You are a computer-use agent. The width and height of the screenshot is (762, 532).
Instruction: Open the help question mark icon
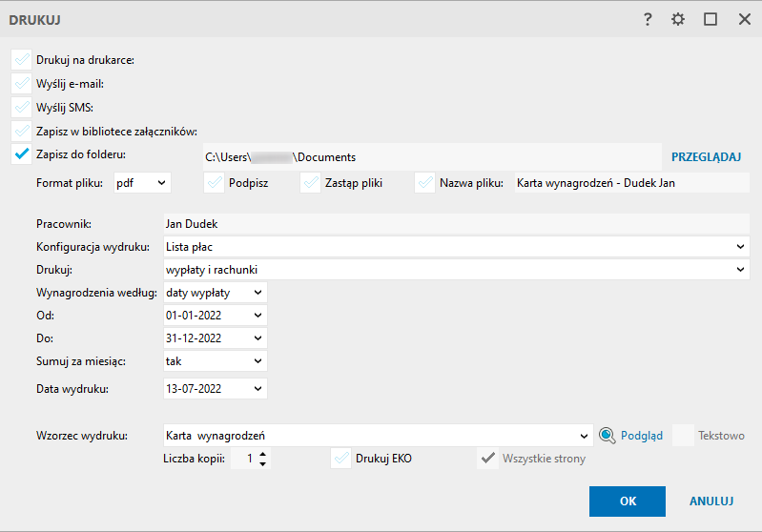pos(648,19)
